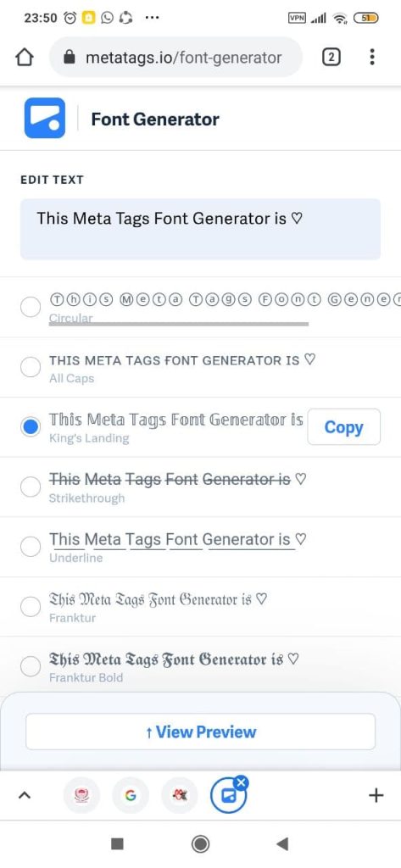Click the Edit Text input field
Viewport: 401px width, 868px height.
(x=200, y=229)
